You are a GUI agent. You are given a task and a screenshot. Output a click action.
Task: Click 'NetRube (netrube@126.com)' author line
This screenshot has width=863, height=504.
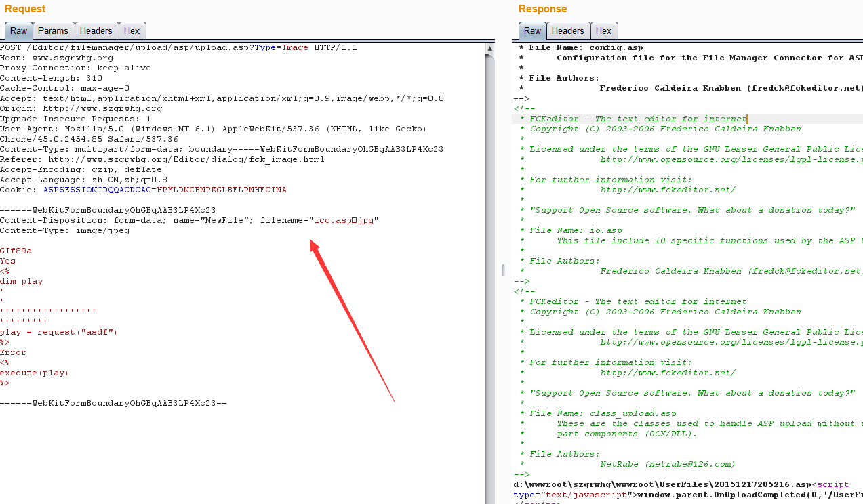[x=668, y=464]
